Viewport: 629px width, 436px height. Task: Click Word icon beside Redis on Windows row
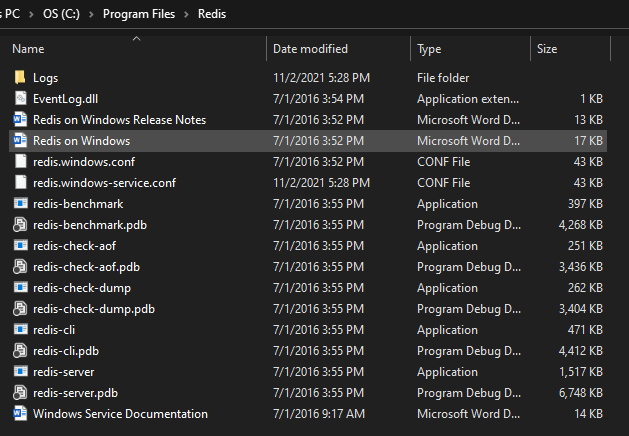click(x=20, y=140)
